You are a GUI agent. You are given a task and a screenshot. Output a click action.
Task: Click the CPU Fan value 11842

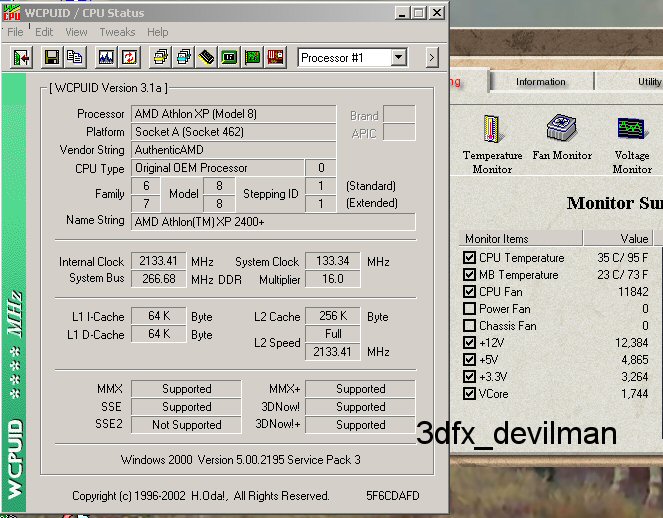coord(633,292)
